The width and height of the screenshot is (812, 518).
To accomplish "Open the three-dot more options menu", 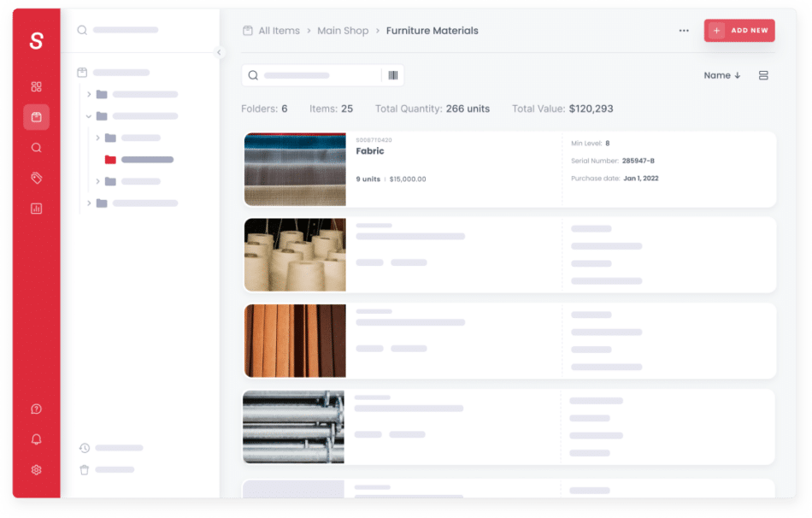I will point(684,31).
